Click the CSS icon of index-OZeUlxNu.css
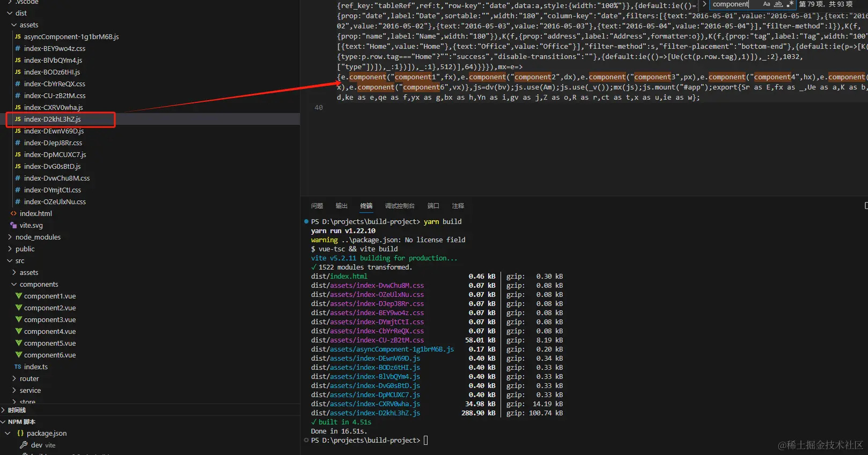Image resolution: width=868 pixels, height=455 pixels. 18,202
